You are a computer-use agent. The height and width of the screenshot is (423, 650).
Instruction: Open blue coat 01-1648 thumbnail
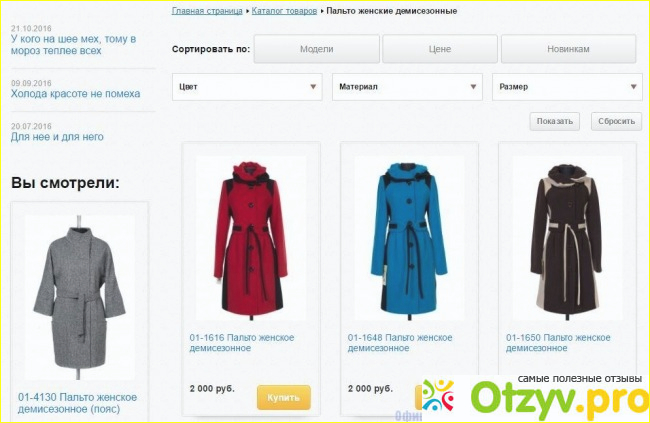[x=409, y=239]
